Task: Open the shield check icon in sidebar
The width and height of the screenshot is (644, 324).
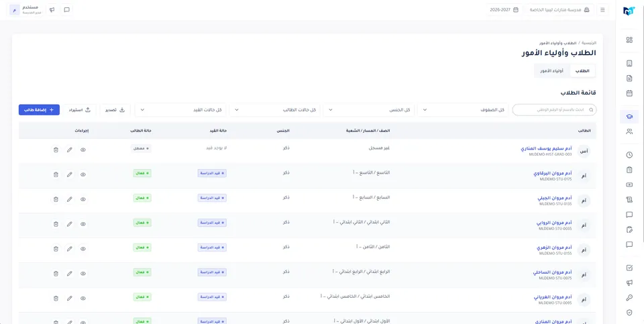Action: tap(629, 313)
